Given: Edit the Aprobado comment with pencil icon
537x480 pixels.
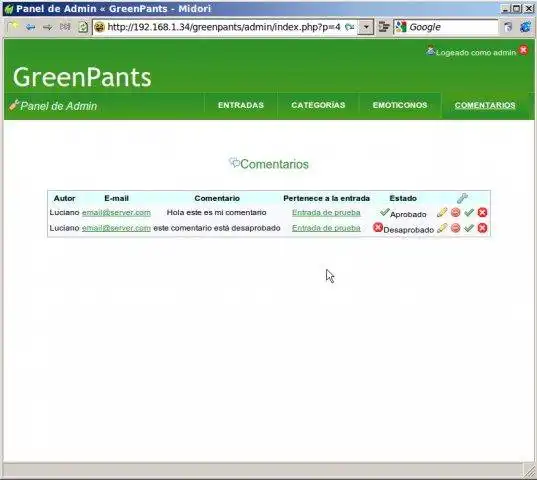Looking at the screenshot, I should (x=442, y=212).
